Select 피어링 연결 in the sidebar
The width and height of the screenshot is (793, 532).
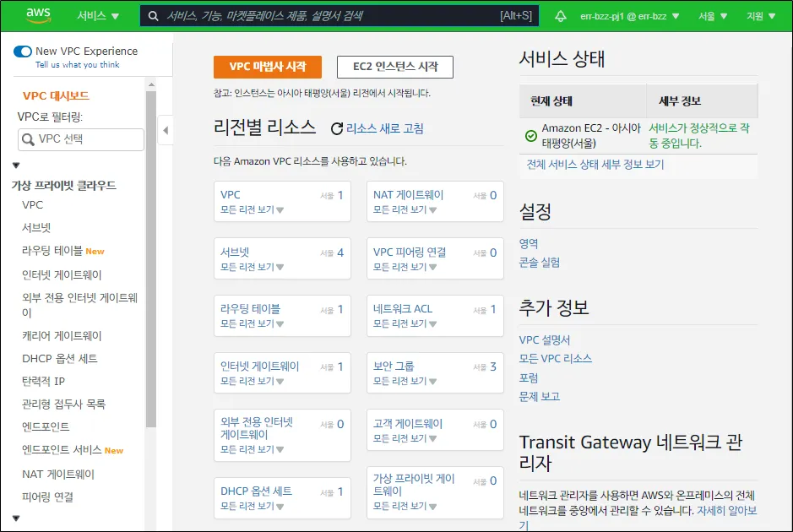coord(47,497)
